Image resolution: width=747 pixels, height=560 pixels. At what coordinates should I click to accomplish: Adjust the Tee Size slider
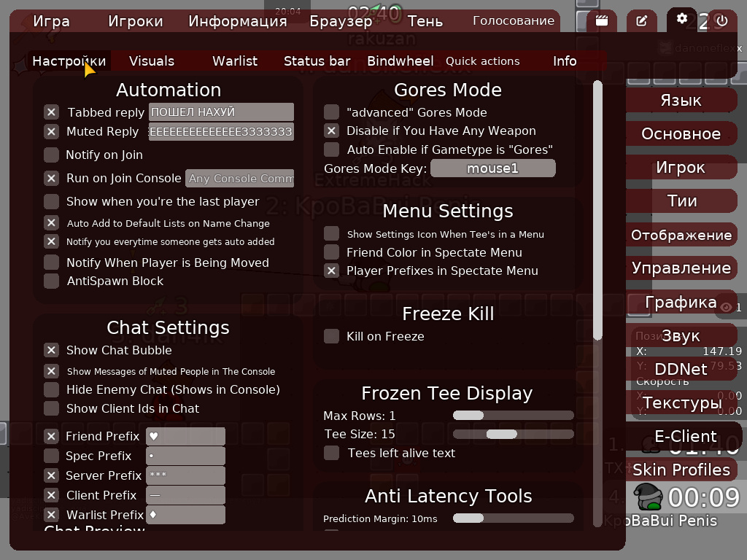pyautogui.click(x=513, y=434)
